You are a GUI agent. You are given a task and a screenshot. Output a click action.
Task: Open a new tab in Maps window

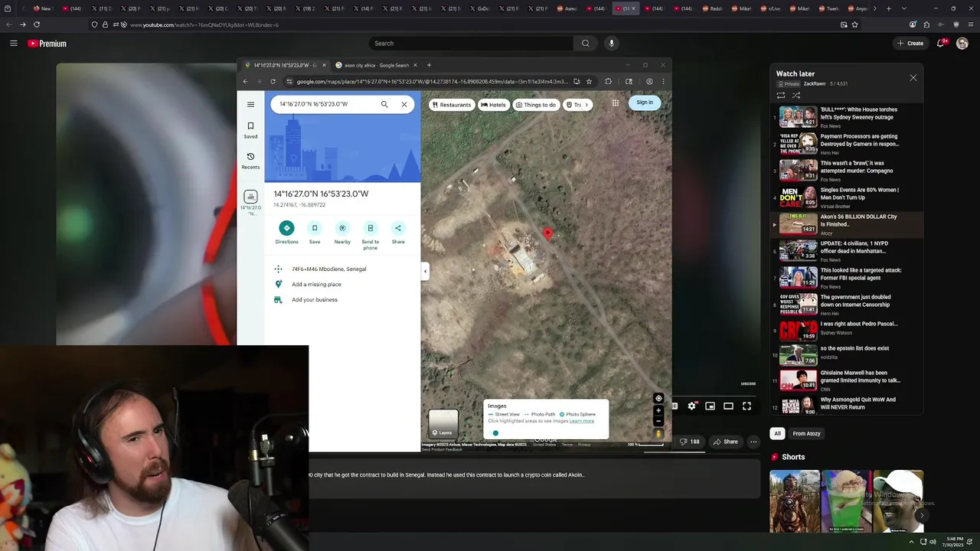click(x=429, y=65)
